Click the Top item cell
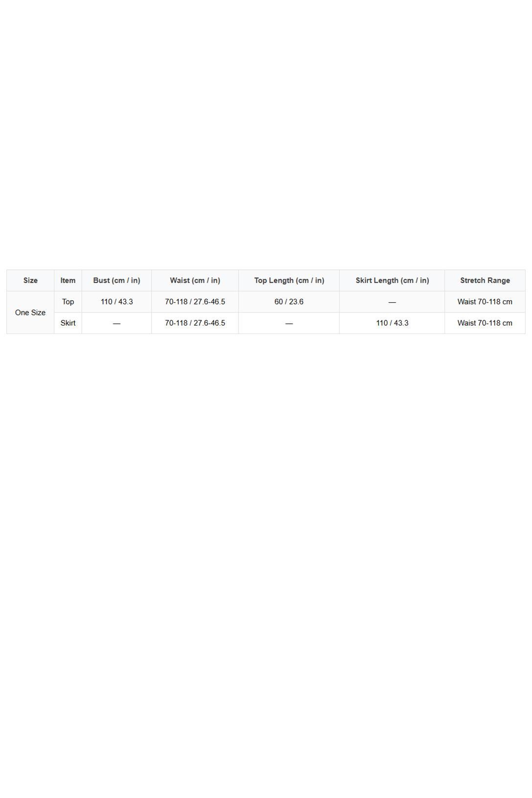The image size is (532, 798). pos(68,302)
